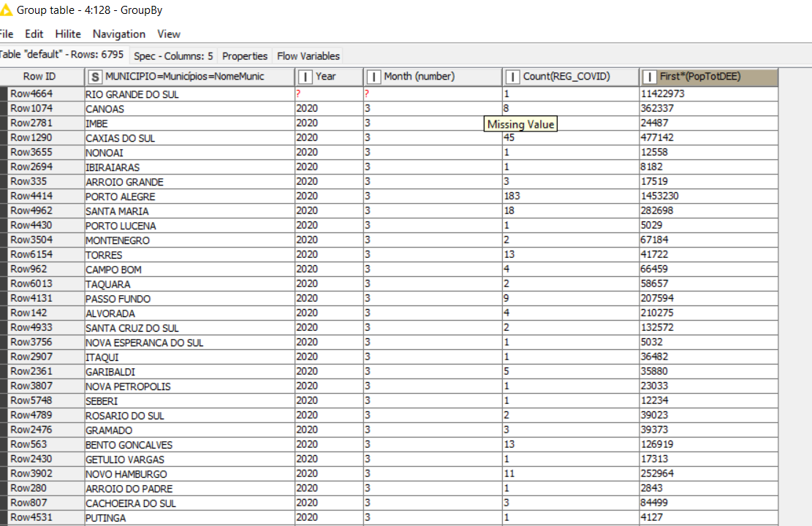This screenshot has height=526, width=812.
Task: Click count value 11 for NOVO HAMBURGO
Action: [571, 473]
